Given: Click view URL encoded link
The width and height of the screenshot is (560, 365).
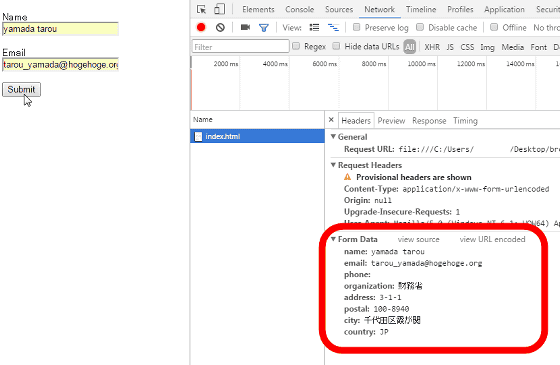Looking at the screenshot, I should coord(492,239).
